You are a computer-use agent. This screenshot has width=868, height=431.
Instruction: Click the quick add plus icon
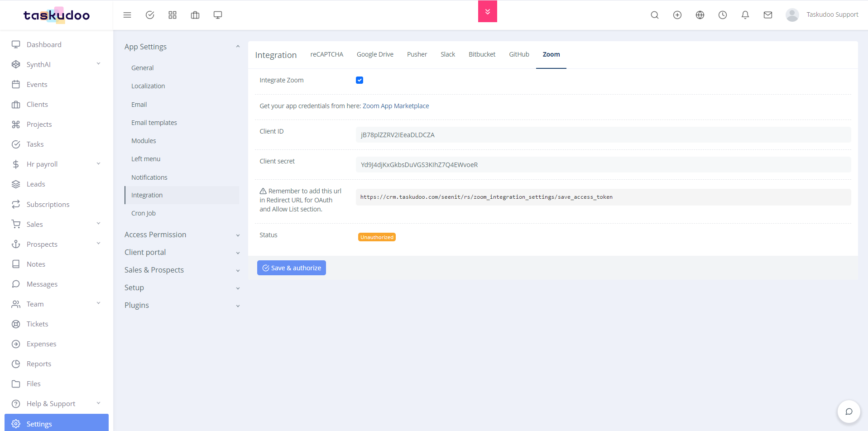point(677,15)
